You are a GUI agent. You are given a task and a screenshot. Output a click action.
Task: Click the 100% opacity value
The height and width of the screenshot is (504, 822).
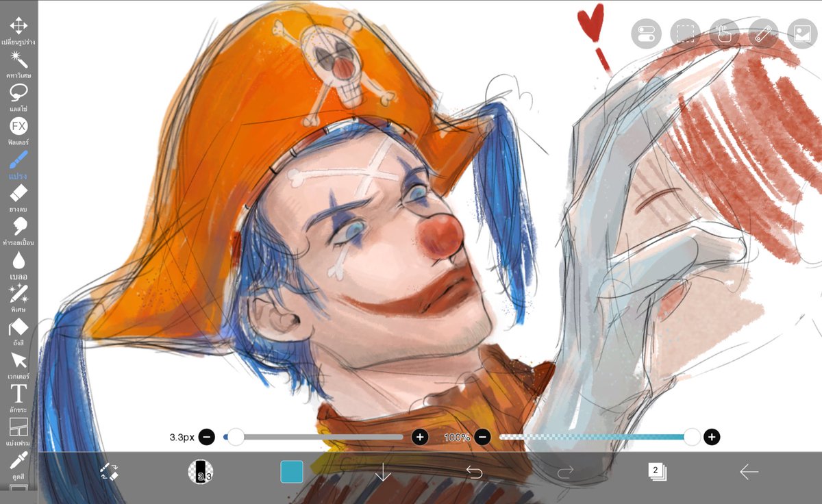click(457, 437)
